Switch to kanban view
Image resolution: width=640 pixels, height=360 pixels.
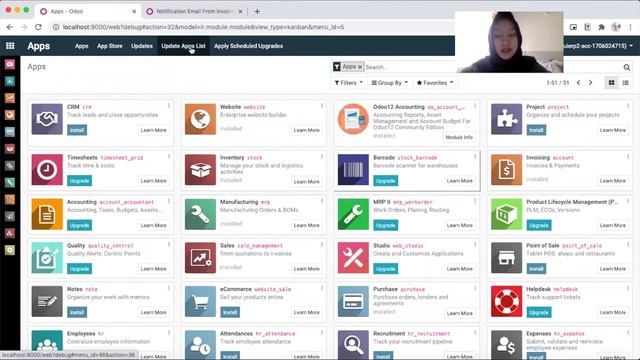point(611,83)
